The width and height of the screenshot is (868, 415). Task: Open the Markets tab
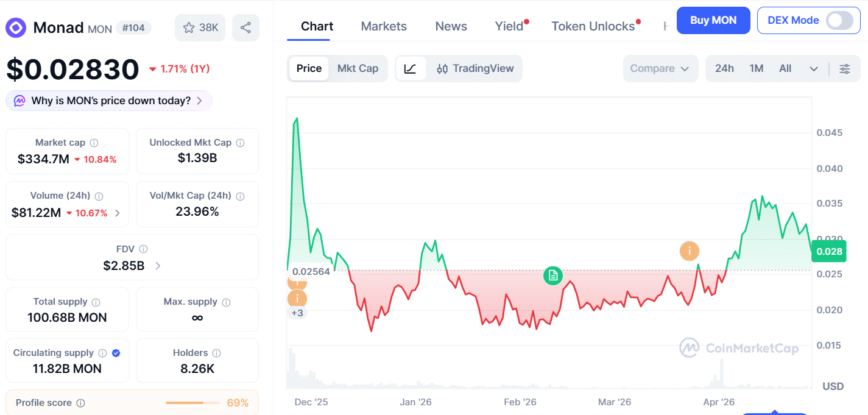coord(384,26)
